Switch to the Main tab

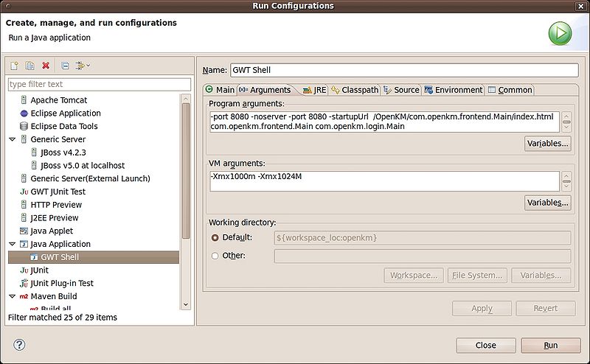(220, 90)
